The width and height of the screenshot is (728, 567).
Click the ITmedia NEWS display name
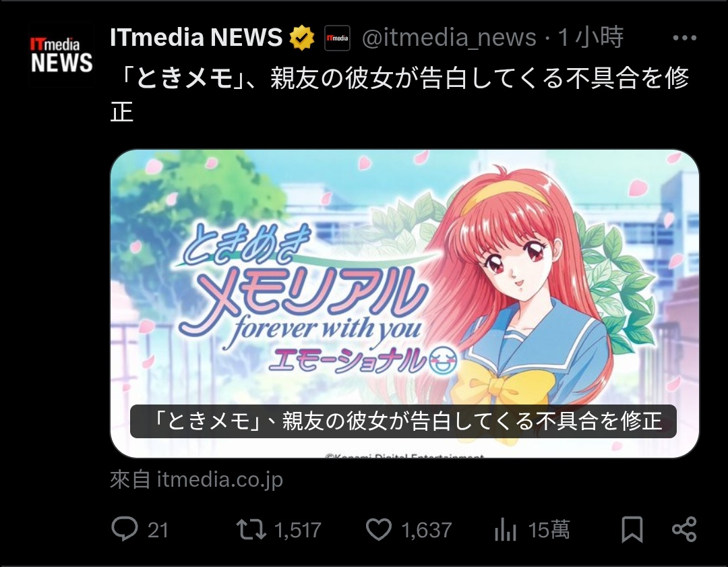(x=196, y=38)
